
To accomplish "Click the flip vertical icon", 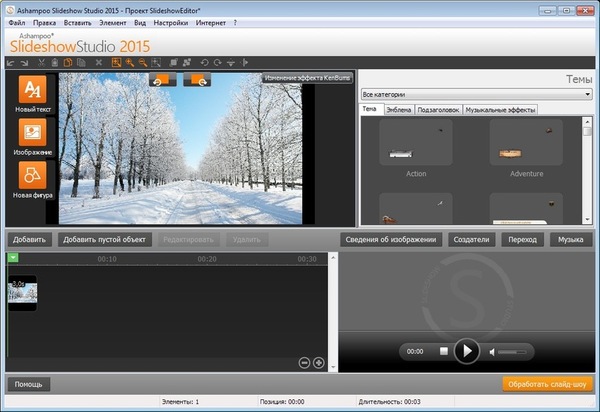I will point(231,62).
